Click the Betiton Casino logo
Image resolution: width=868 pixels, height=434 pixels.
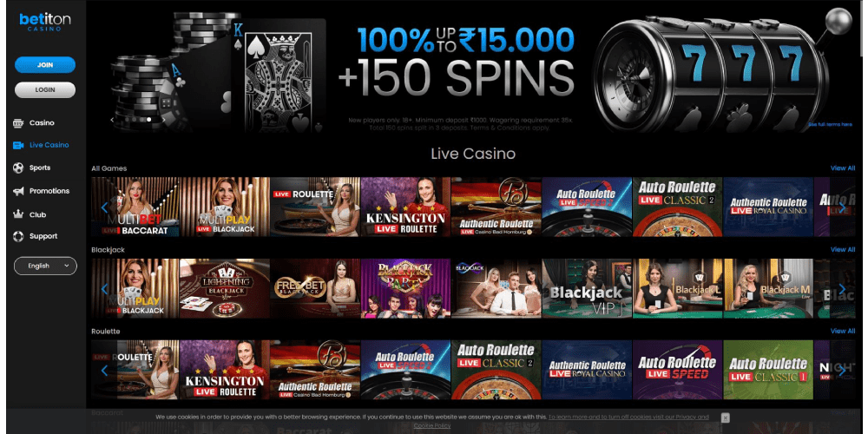[x=45, y=22]
